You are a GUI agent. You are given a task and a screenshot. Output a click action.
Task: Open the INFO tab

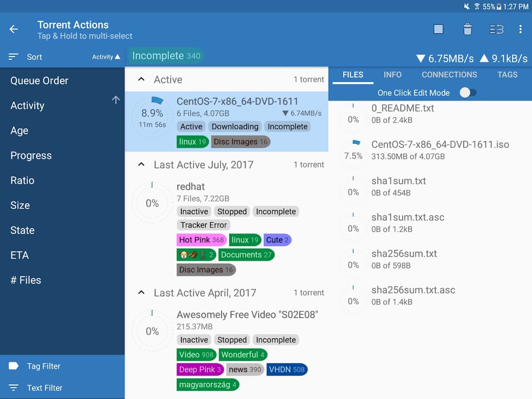[392, 74]
